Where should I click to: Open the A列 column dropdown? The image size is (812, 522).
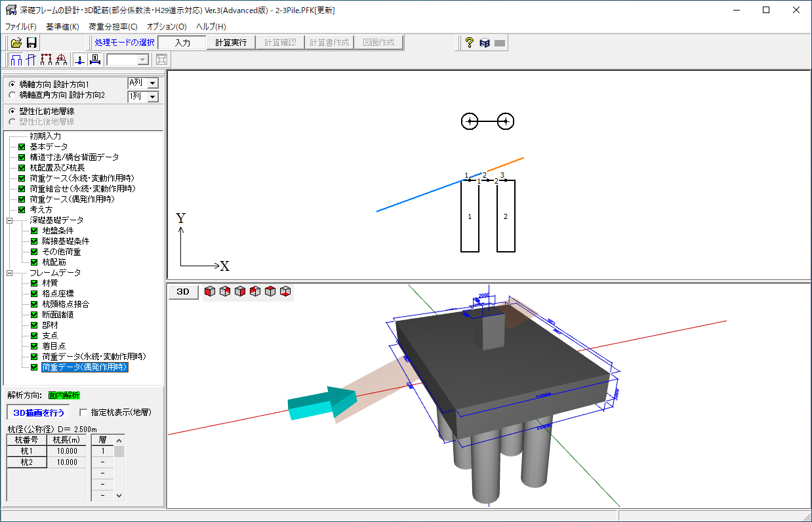tap(152, 83)
